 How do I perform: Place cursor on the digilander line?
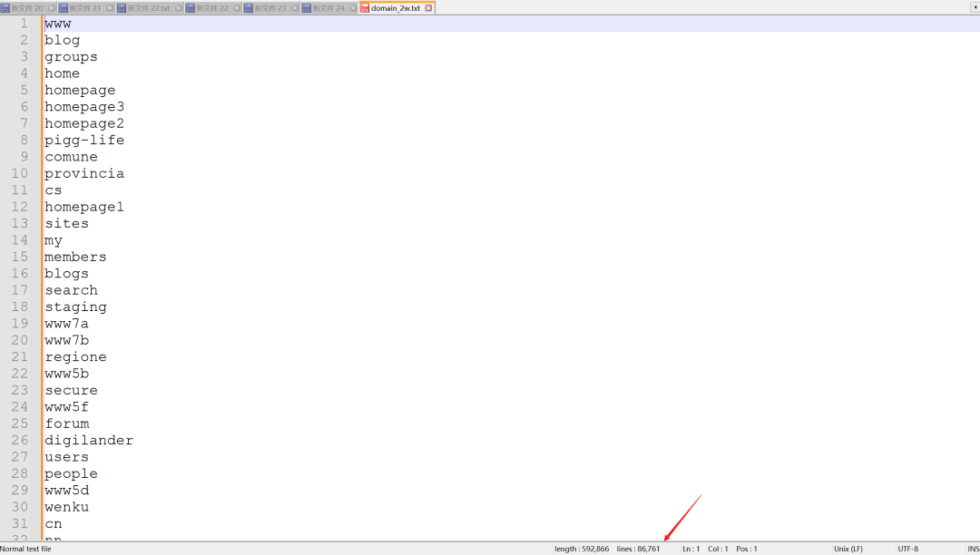89,440
